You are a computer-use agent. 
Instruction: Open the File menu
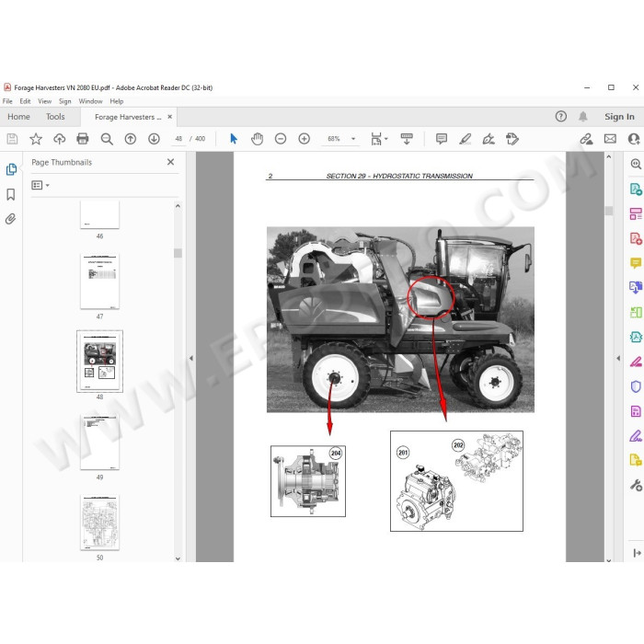coord(7,101)
